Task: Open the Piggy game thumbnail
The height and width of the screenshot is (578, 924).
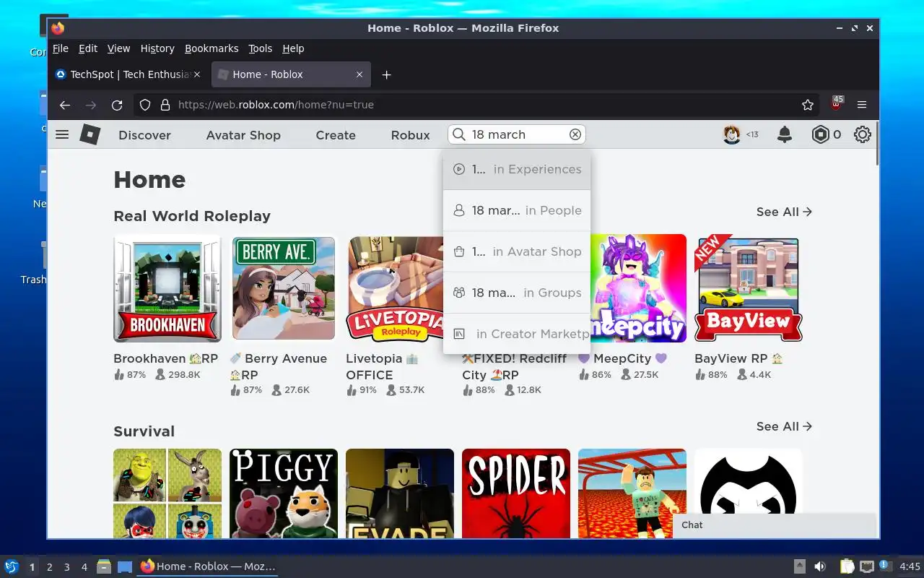Action: click(284, 493)
